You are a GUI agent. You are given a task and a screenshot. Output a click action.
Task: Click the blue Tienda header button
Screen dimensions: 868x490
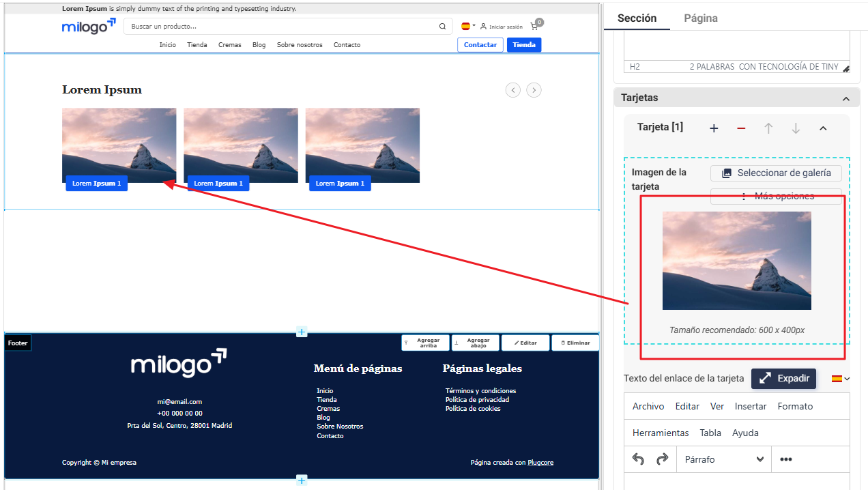(x=524, y=45)
